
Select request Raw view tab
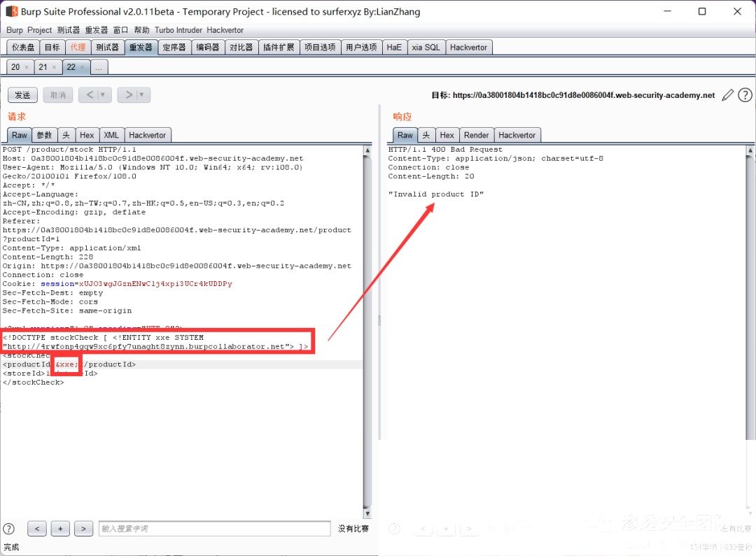point(20,135)
